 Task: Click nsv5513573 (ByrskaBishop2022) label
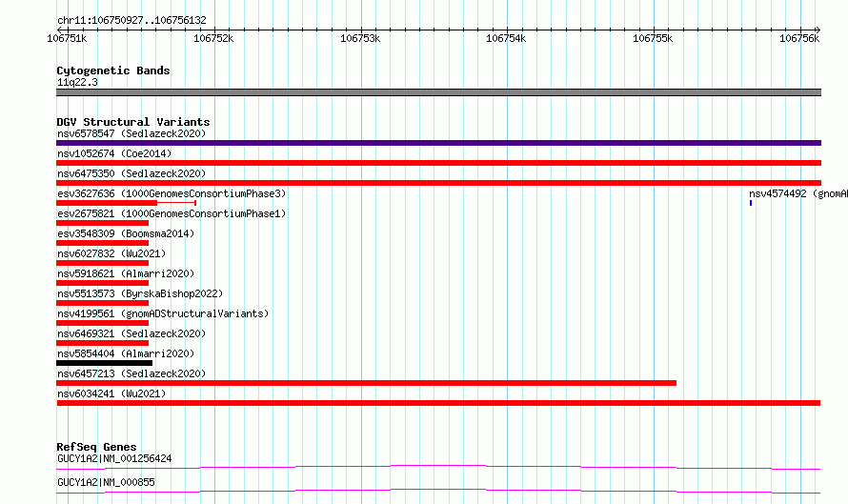coord(140,293)
